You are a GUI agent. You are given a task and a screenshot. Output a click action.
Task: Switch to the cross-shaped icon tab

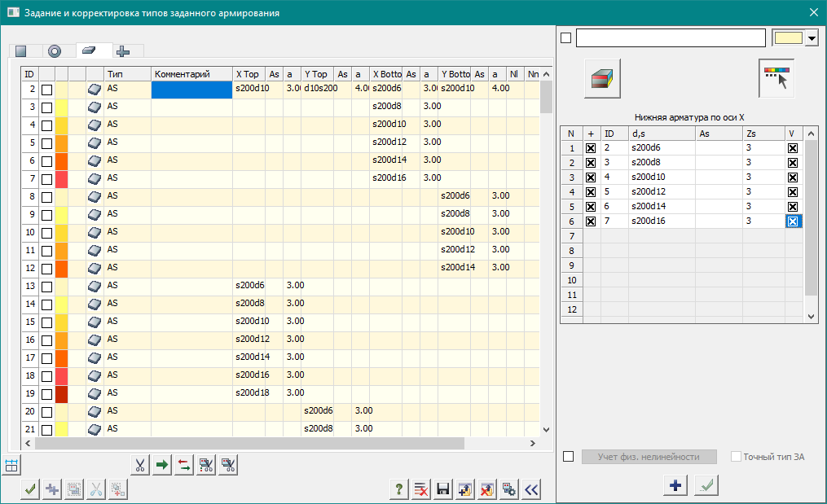click(x=123, y=51)
